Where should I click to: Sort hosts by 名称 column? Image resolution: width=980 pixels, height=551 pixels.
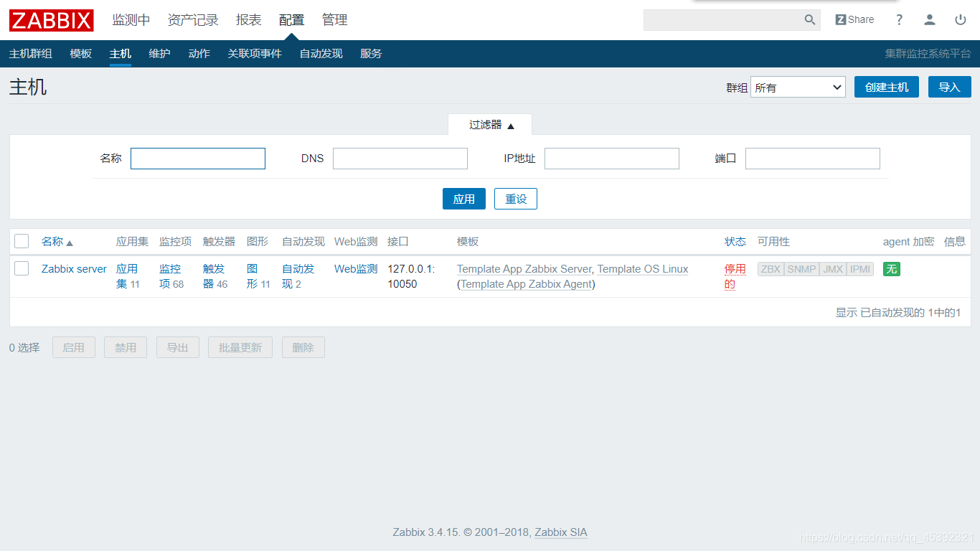tap(57, 242)
